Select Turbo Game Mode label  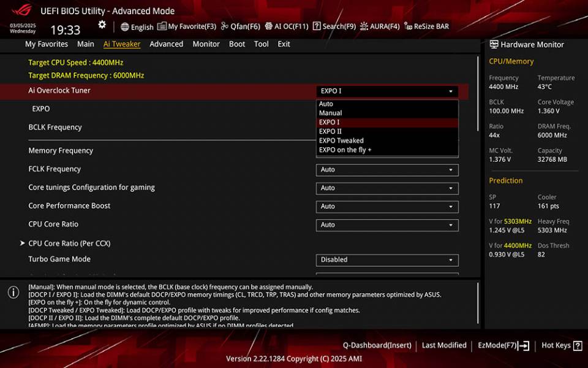59,259
